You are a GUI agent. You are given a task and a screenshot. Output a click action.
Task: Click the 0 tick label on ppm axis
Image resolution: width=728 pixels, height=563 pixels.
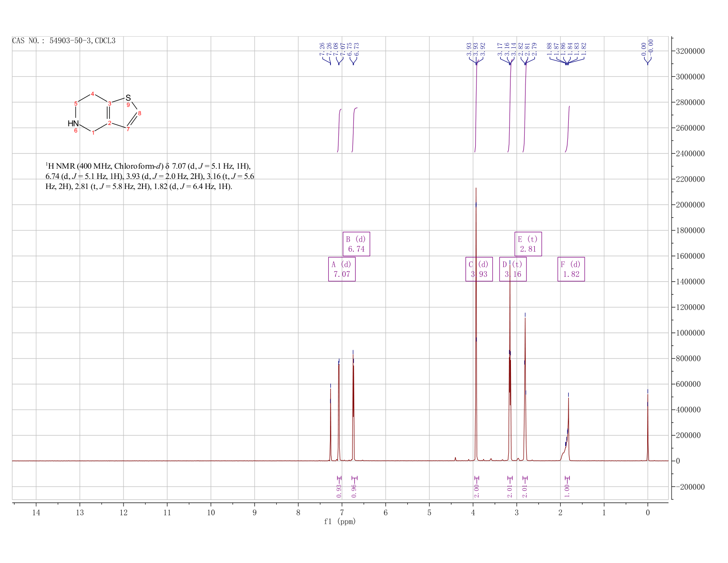pyautogui.click(x=648, y=512)
